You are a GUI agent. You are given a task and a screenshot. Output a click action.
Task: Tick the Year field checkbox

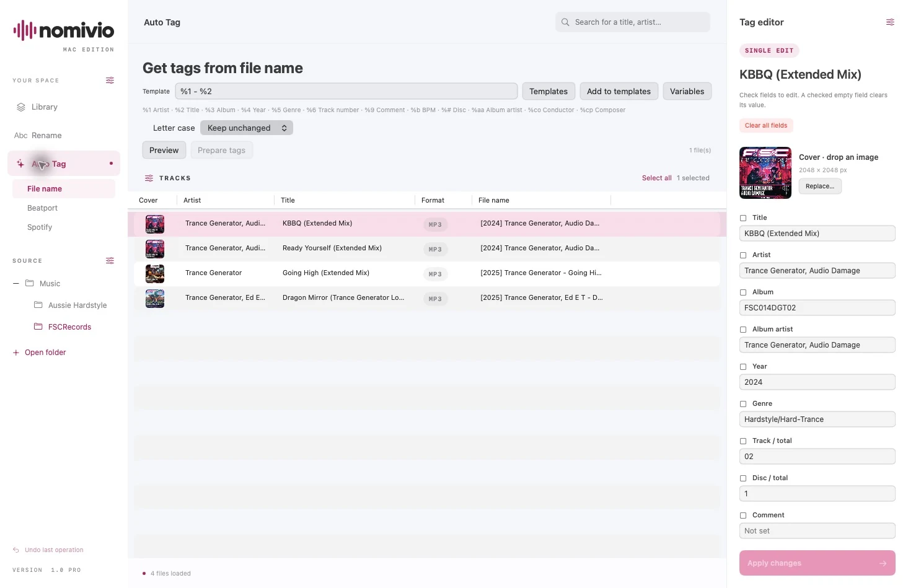(743, 367)
